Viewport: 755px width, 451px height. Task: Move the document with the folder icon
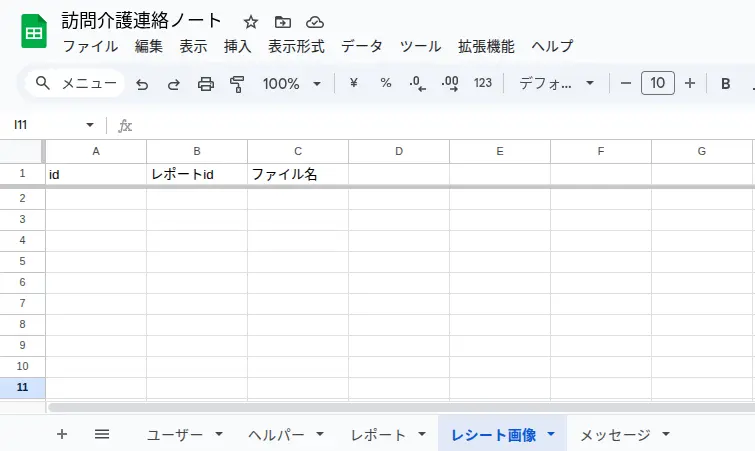[x=283, y=22]
